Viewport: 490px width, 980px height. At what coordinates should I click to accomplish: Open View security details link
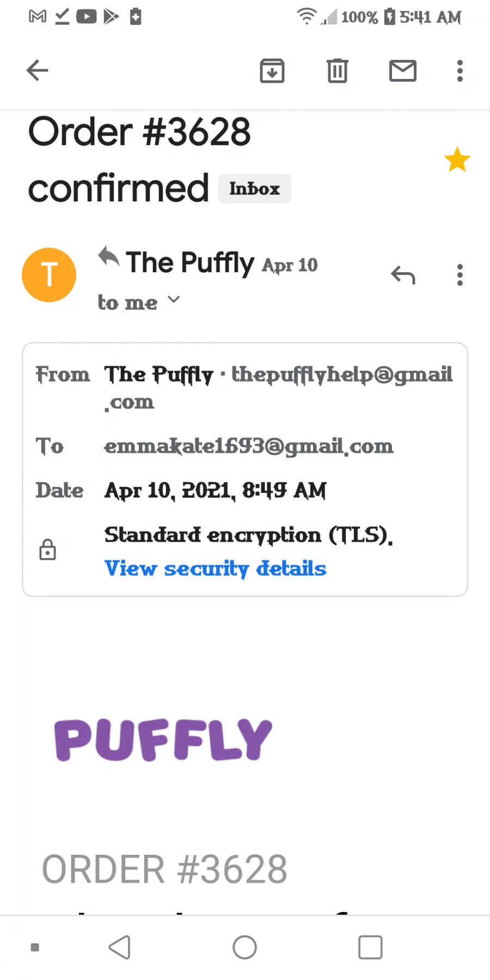coord(216,569)
